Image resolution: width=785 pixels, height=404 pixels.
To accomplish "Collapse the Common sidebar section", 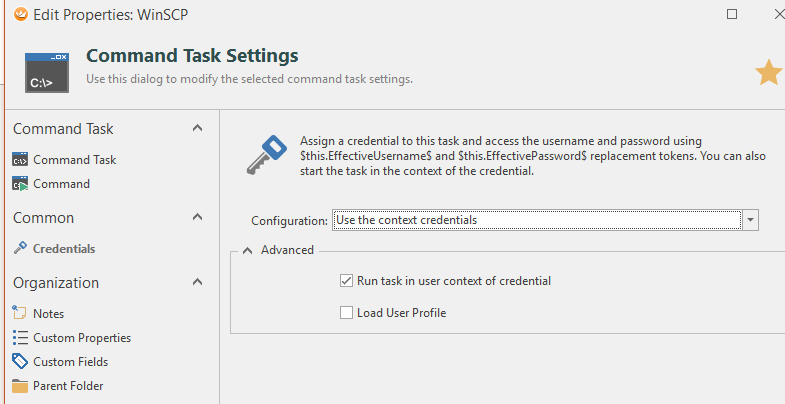I will click(x=197, y=218).
